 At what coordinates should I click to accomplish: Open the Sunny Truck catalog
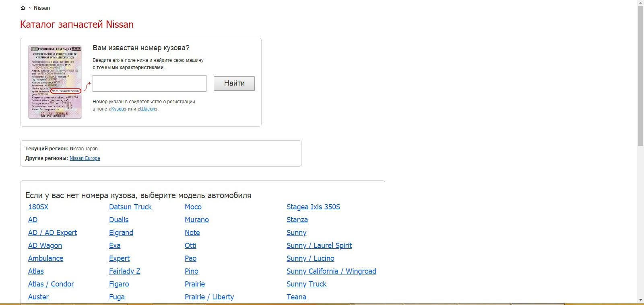[306, 284]
